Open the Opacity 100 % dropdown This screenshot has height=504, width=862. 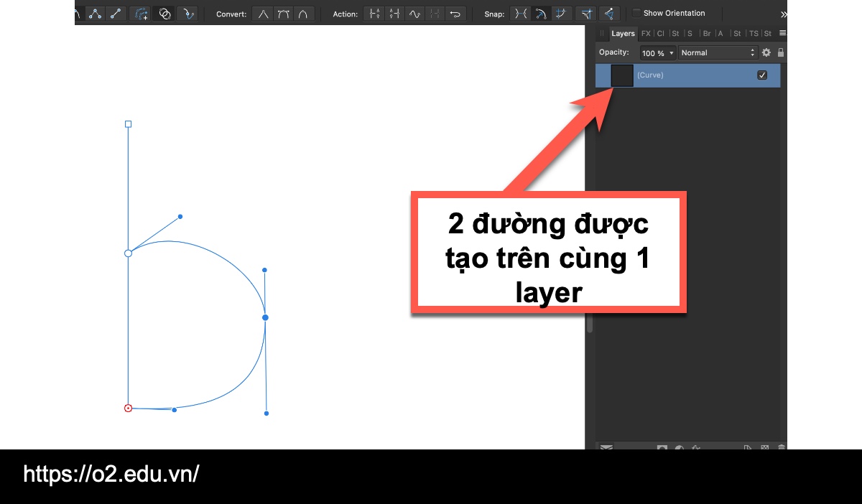point(658,52)
